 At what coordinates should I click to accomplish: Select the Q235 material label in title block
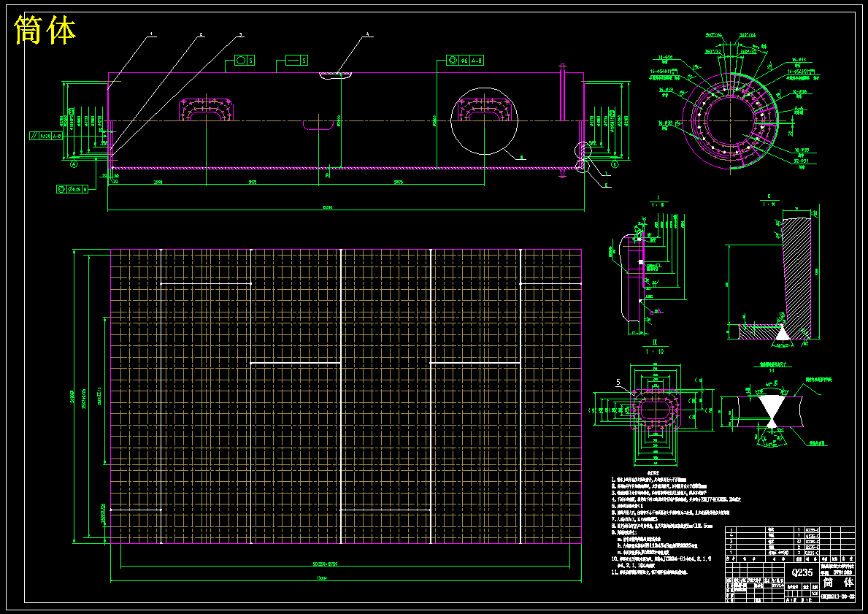tap(802, 572)
